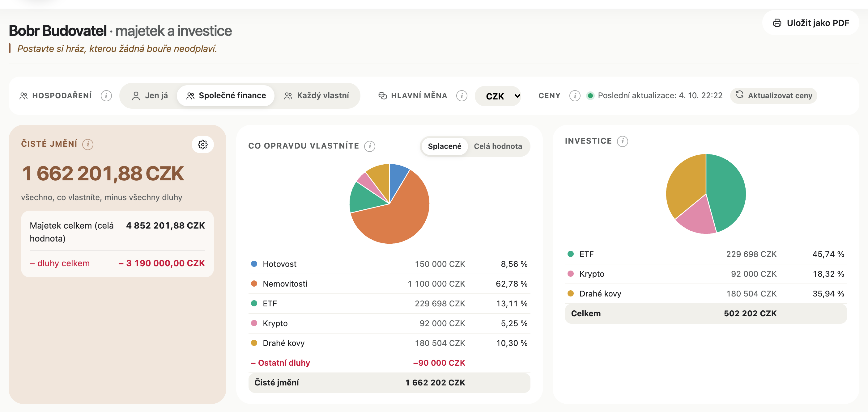Click Hotovost row amount 150 000 CZK
Image resolution: width=868 pixels, height=412 pixels.
[x=440, y=264]
